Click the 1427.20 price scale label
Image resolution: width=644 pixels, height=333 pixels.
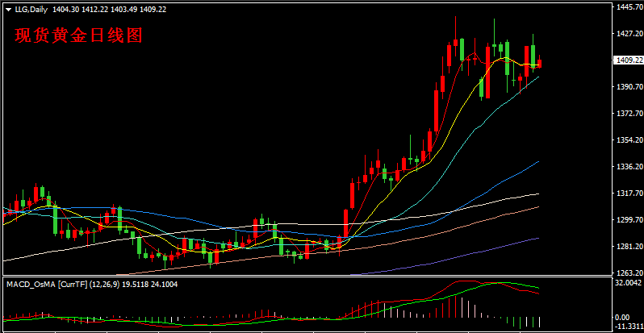[629, 34]
